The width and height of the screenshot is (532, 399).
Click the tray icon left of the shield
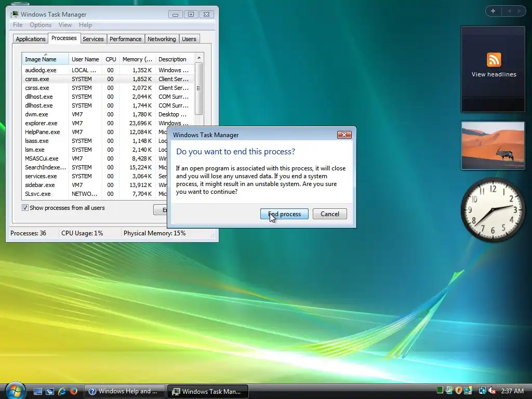point(449,390)
